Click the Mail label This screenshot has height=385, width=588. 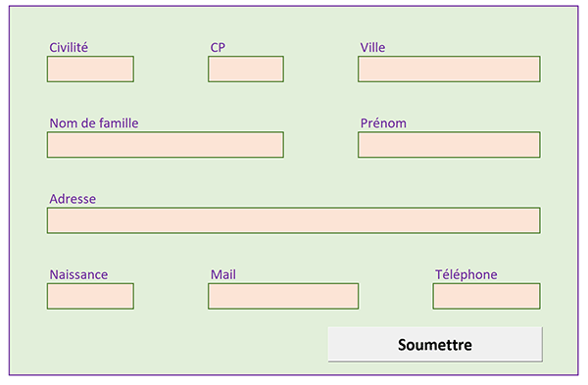(x=223, y=274)
